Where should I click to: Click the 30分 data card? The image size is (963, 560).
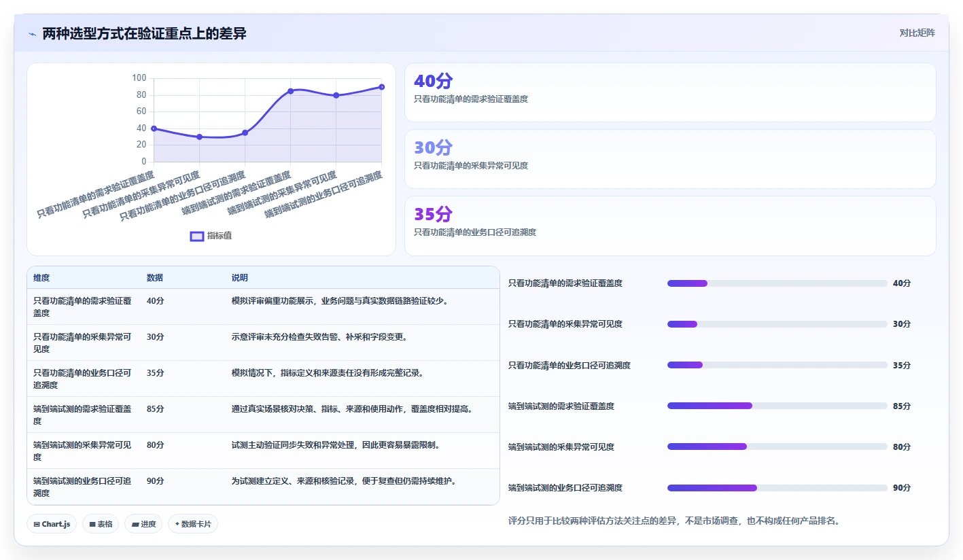[x=670, y=159]
